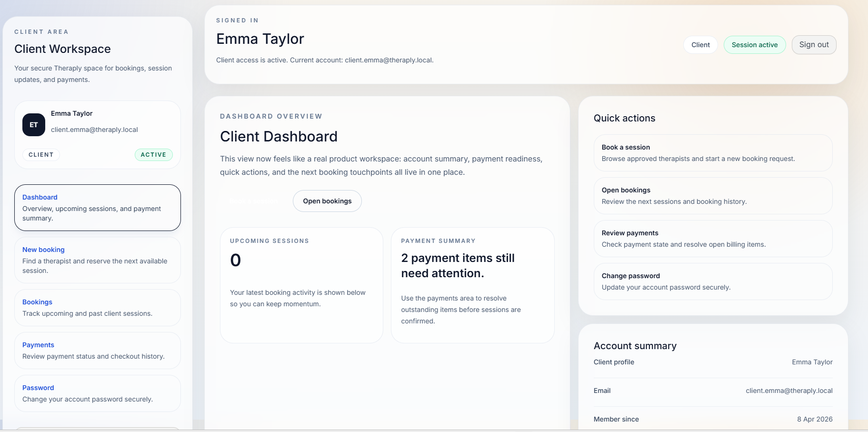Click '2 payment items still need attention' text

point(458,266)
